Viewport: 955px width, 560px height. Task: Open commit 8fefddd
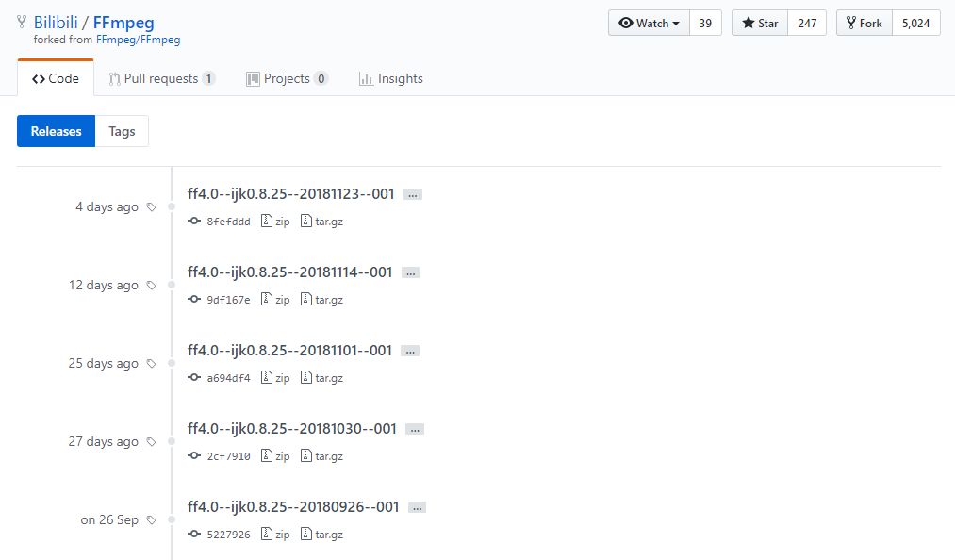[x=228, y=222]
